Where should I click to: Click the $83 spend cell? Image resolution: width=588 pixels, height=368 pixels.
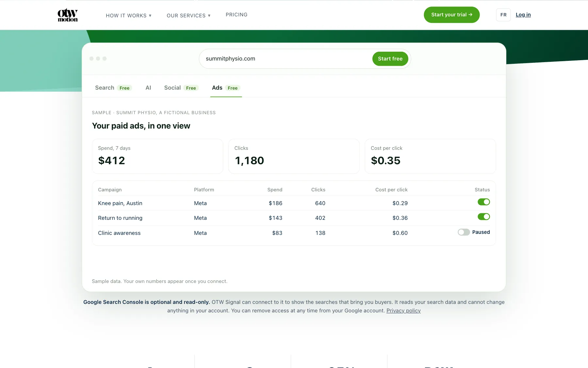(277, 233)
